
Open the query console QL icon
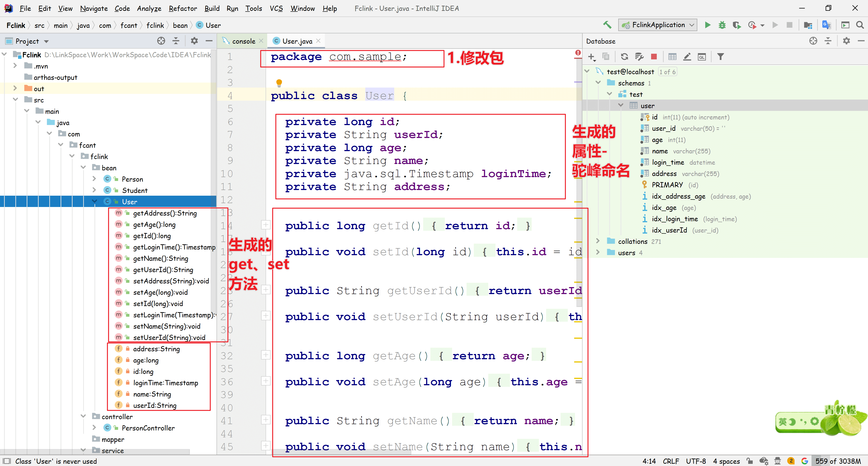pyautogui.click(x=702, y=57)
